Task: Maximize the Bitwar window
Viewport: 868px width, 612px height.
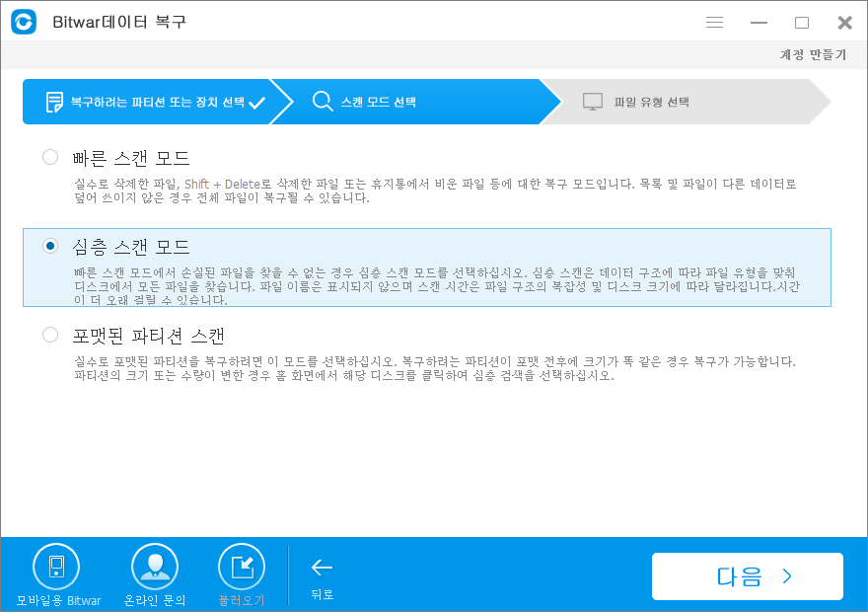Action: [802, 23]
